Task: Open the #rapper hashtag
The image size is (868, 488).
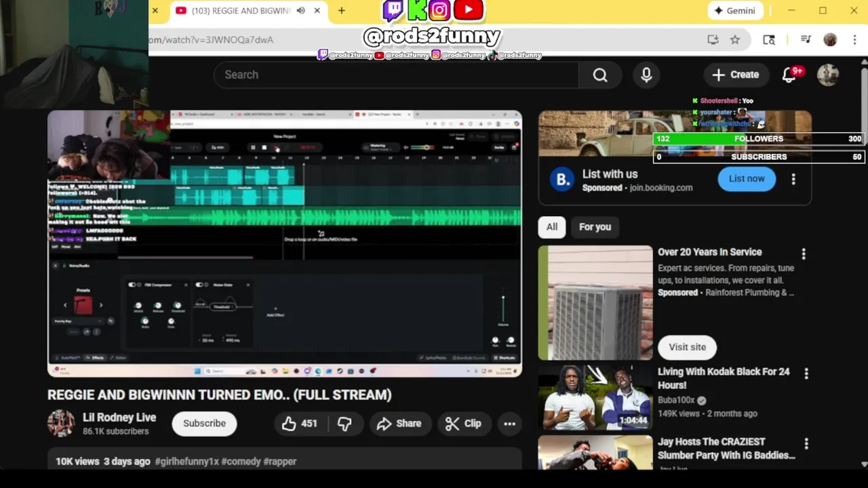Action: tap(280, 462)
